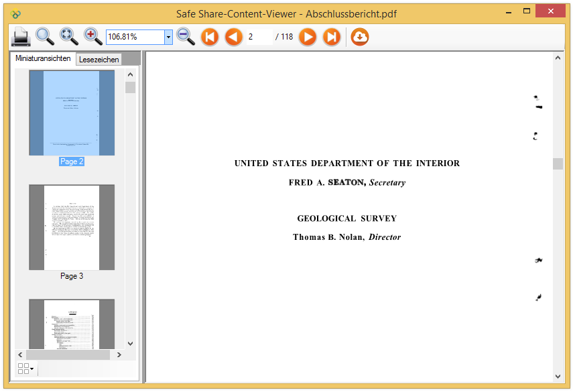Click the thumbnail panel's vertical scrollbar thumb
The width and height of the screenshot is (573, 392).
coord(131,87)
